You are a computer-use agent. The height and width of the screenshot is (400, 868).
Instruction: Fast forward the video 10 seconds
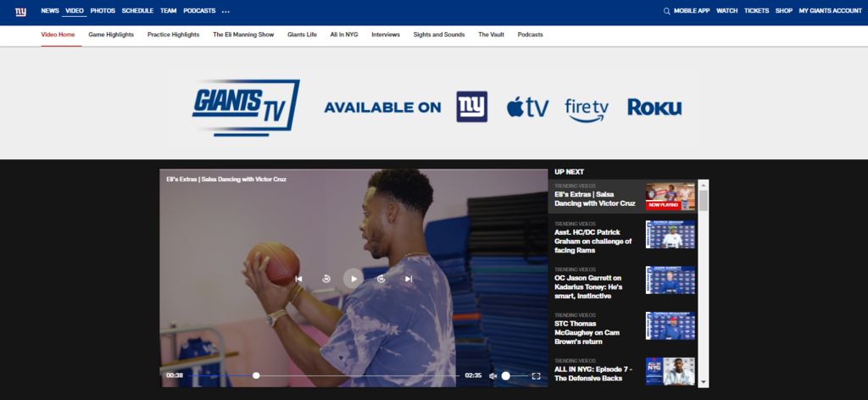tap(381, 279)
